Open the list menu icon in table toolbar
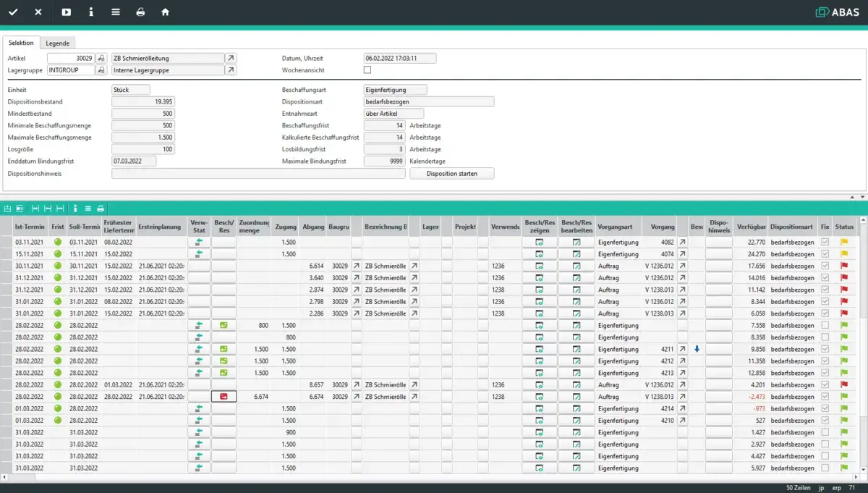 tap(88, 208)
